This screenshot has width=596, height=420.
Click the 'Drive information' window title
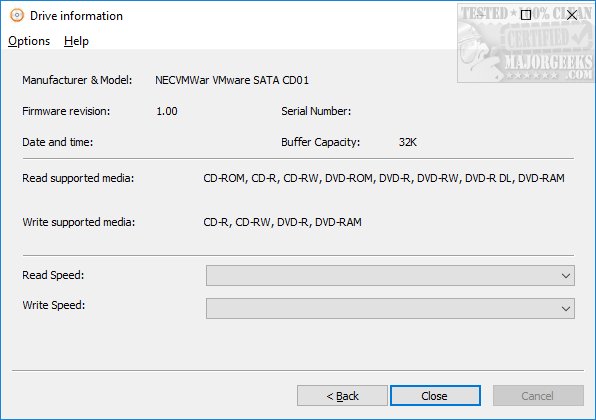(76, 16)
